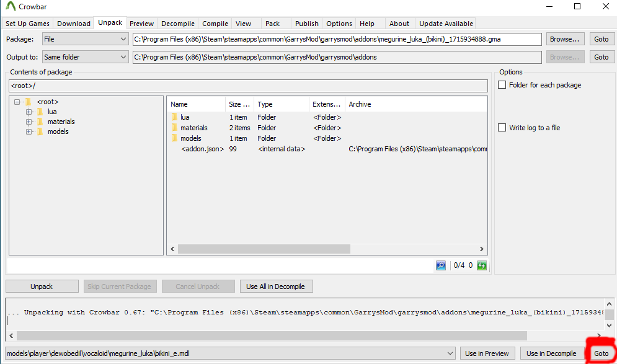Click Use in Decompile button
617x364 pixels.
point(551,353)
